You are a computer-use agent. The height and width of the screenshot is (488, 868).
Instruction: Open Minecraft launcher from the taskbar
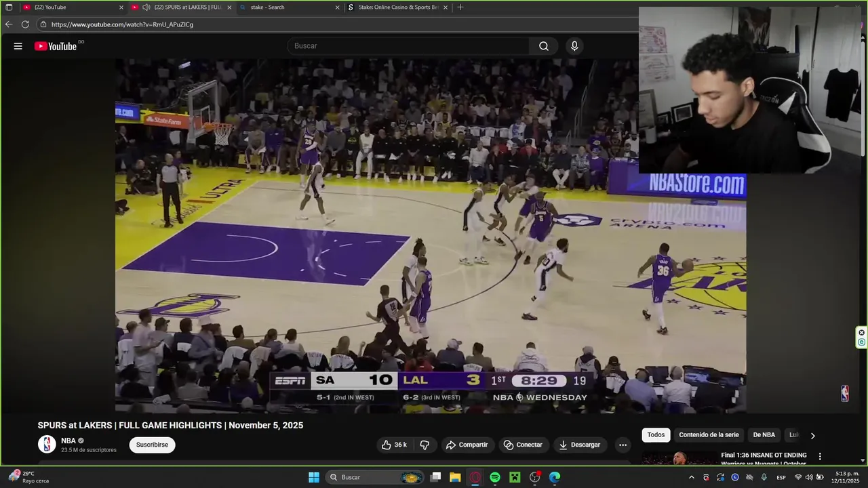[515, 477]
